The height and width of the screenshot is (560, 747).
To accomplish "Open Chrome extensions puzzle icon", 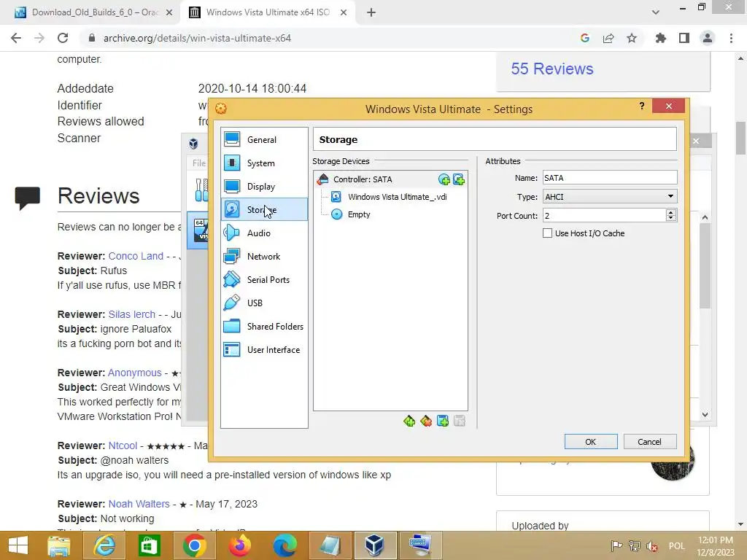I will tap(661, 38).
